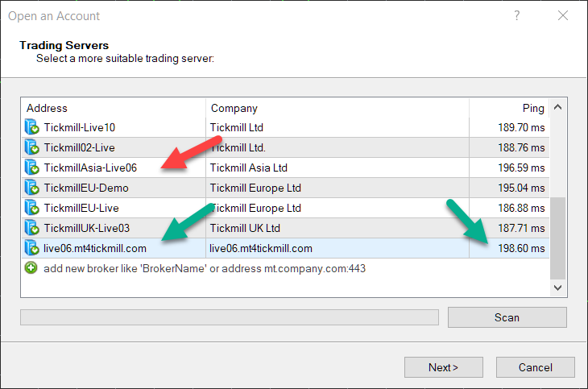
Task: Click the scroll up arrow of server list
Action: 557,107
